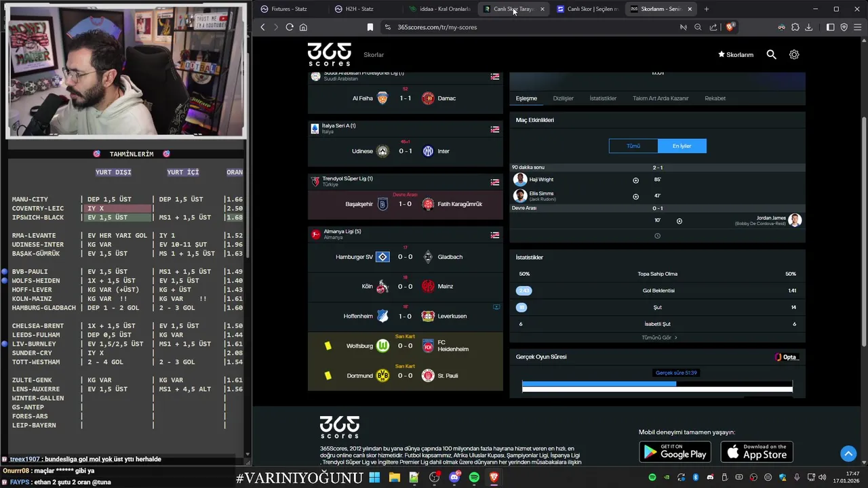
Task: Select the Tümü filter in Maç Etkinlikleri
Action: tap(633, 146)
